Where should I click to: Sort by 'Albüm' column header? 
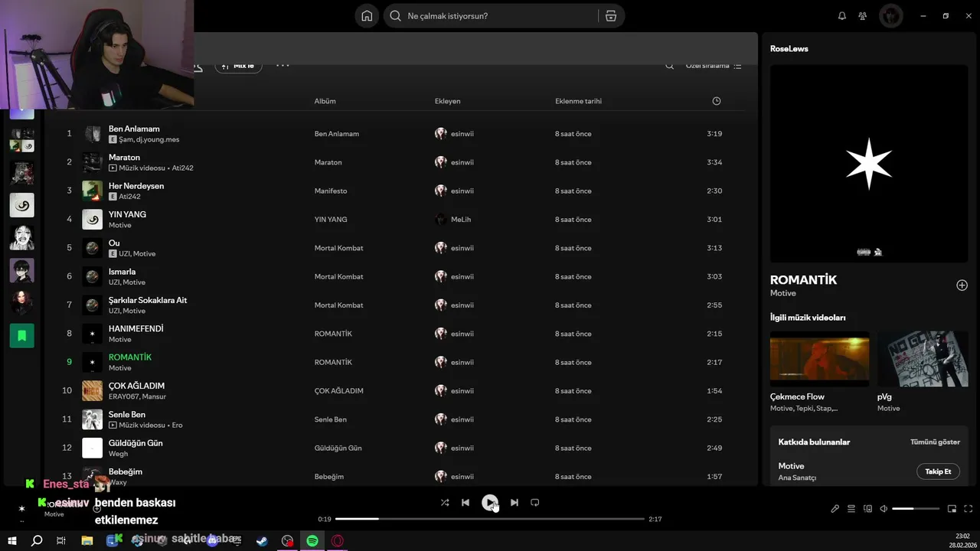pos(325,101)
